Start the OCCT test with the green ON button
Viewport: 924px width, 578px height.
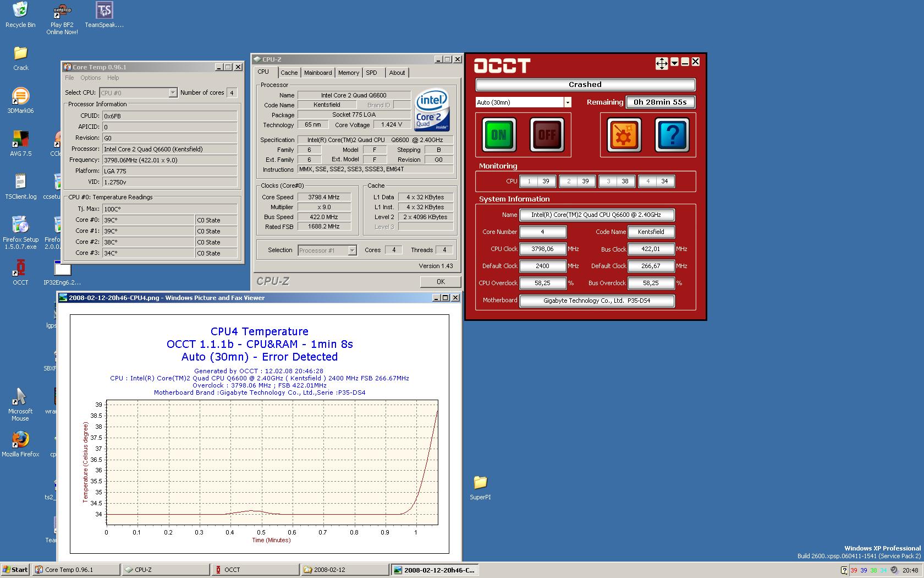click(x=499, y=135)
